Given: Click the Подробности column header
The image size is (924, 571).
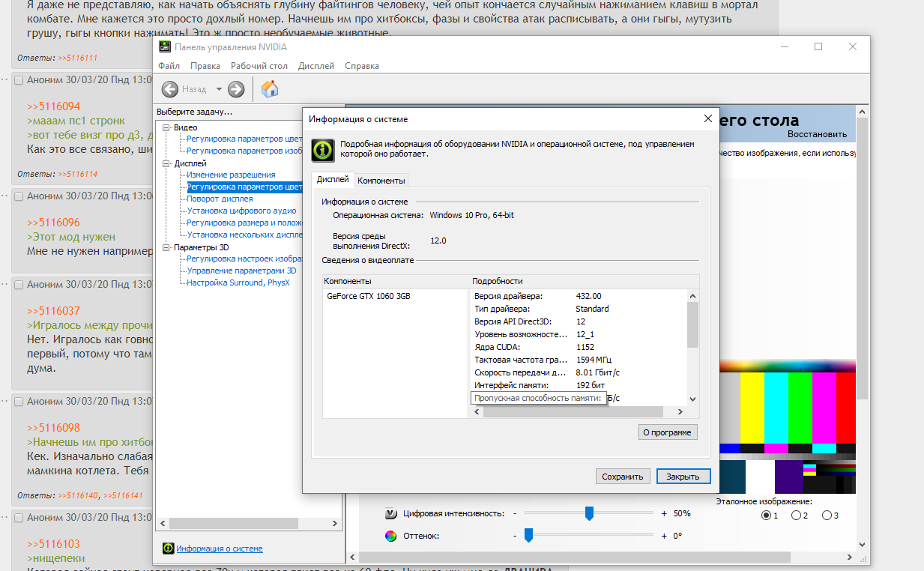Looking at the screenshot, I should tap(584, 281).
